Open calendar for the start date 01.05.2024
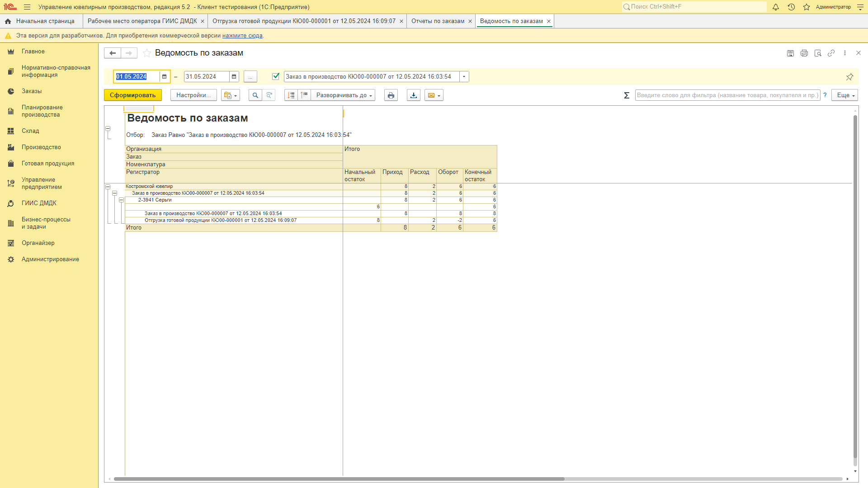Image resolution: width=868 pixels, height=488 pixels. click(164, 77)
